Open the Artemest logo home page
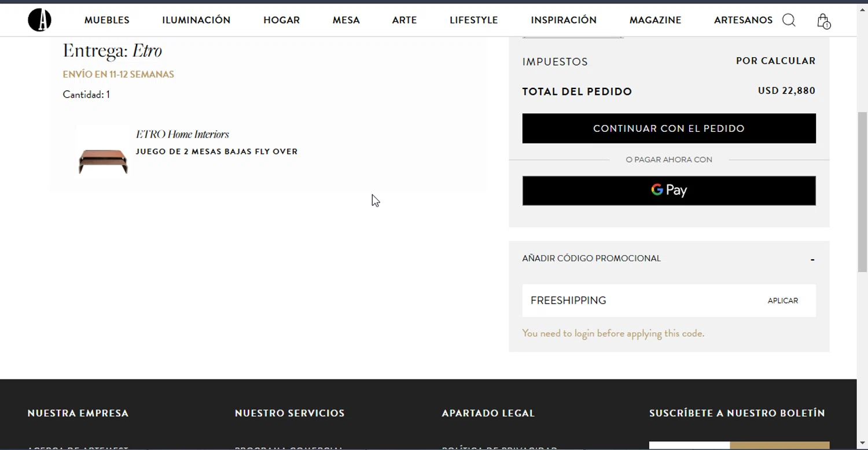The height and width of the screenshot is (450, 868). pos(39,20)
